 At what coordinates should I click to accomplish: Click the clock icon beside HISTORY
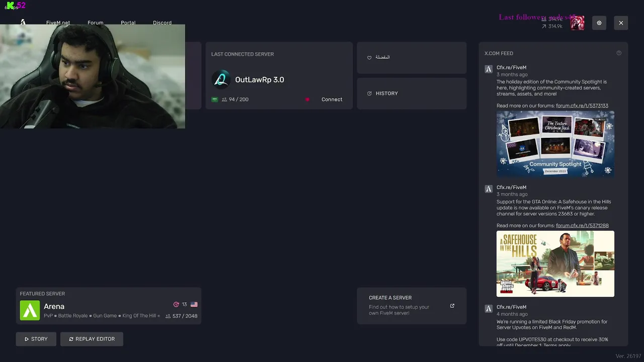point(369,94)
